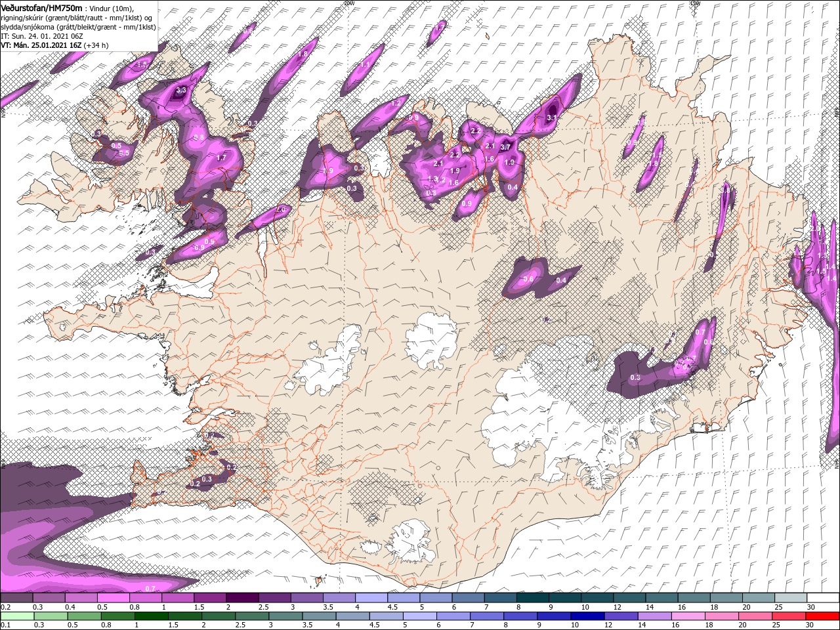Click the 3.3 snowfall value on the map
Viewport: 840px width, 630px height.
pos(182,90)
